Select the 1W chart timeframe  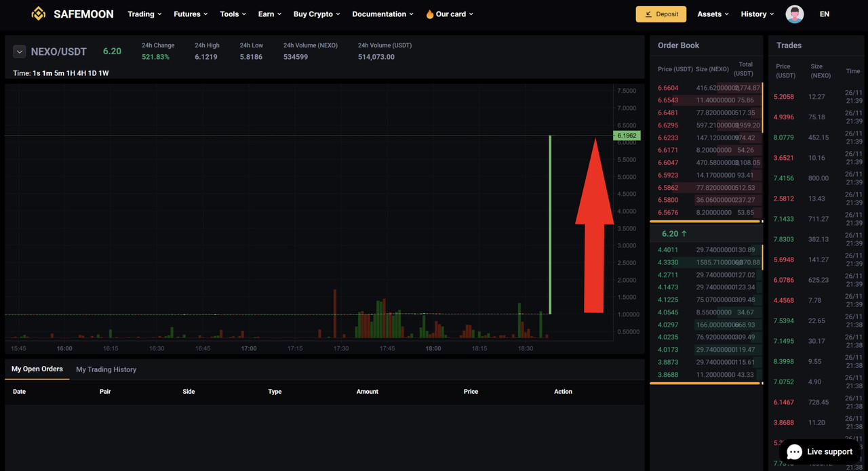click(x=104, y=73)
